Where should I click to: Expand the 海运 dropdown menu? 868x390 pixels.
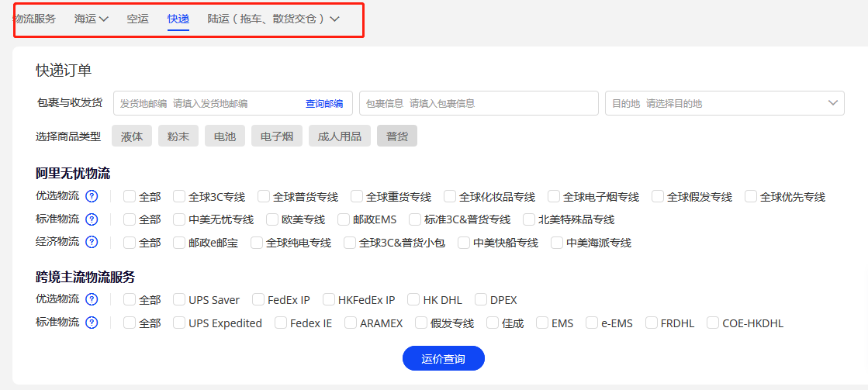[x=92, y=19]
